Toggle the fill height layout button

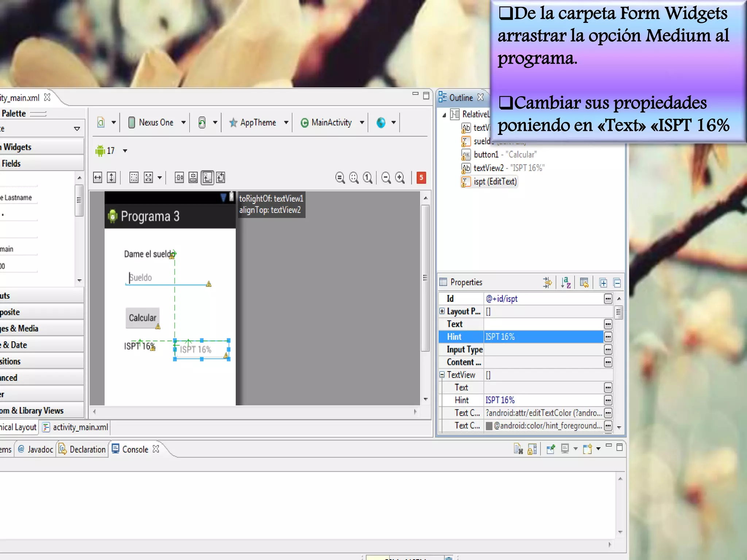[111, 178]
